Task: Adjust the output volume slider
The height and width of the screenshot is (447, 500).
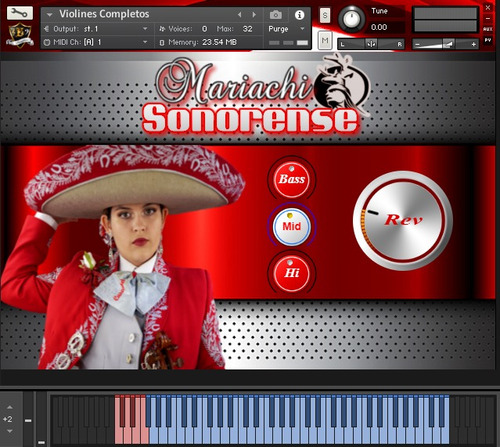Action: pyautogui.click(x=445, y=44)
